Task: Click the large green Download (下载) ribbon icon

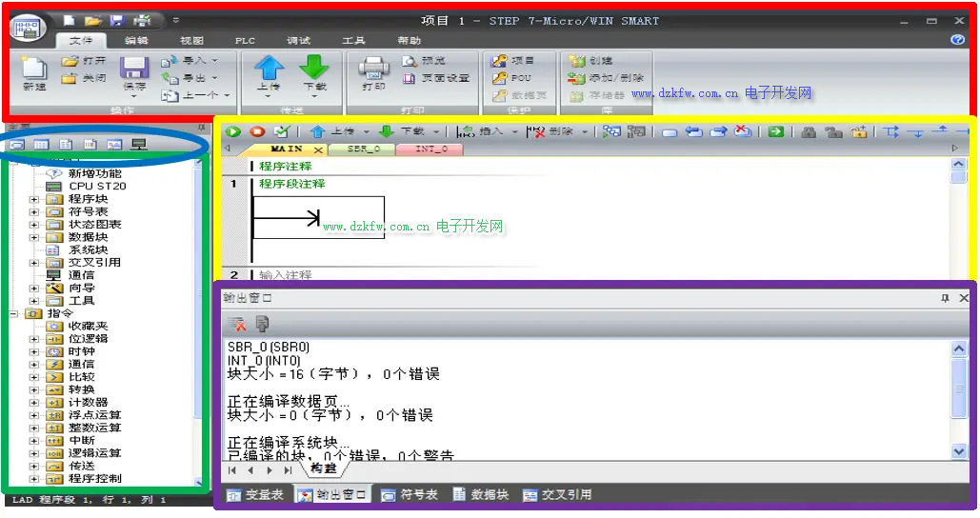Action: point(314,70)
